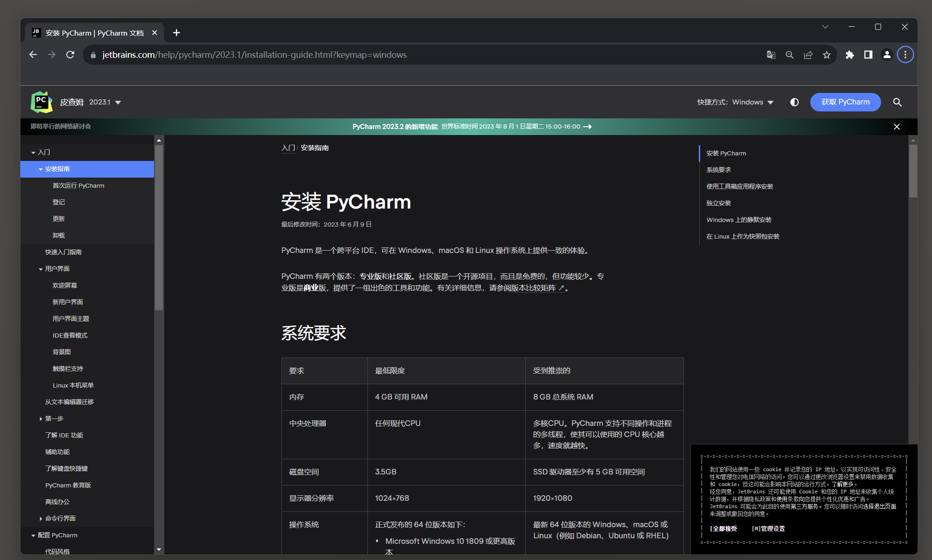Image resolution: width=932 pixels, height=560 pixels.
Task: Click the 入门 breadcrumb link
Action: point(288,148)
